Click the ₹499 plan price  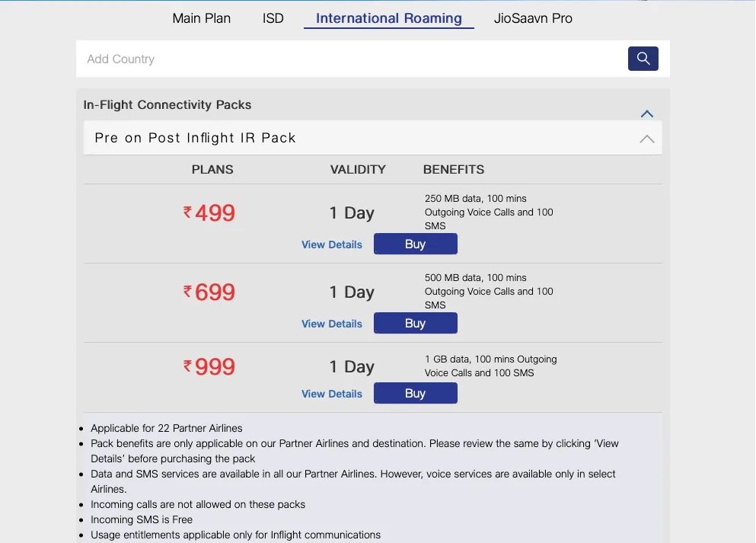tap(209, 212)
